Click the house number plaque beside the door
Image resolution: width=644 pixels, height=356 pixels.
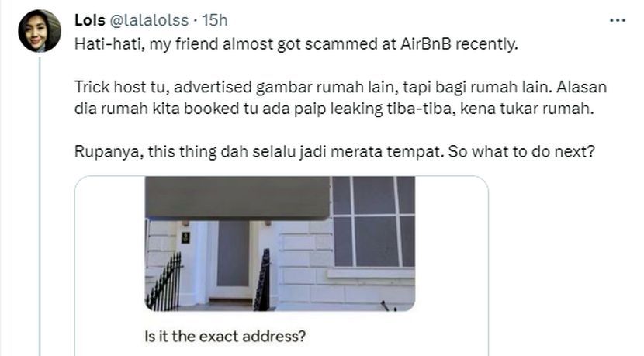(x=185, y=237)
